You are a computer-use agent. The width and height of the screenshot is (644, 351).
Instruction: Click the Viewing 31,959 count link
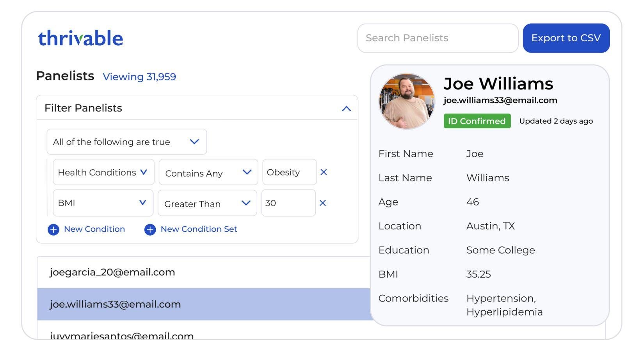coord(139,77)
